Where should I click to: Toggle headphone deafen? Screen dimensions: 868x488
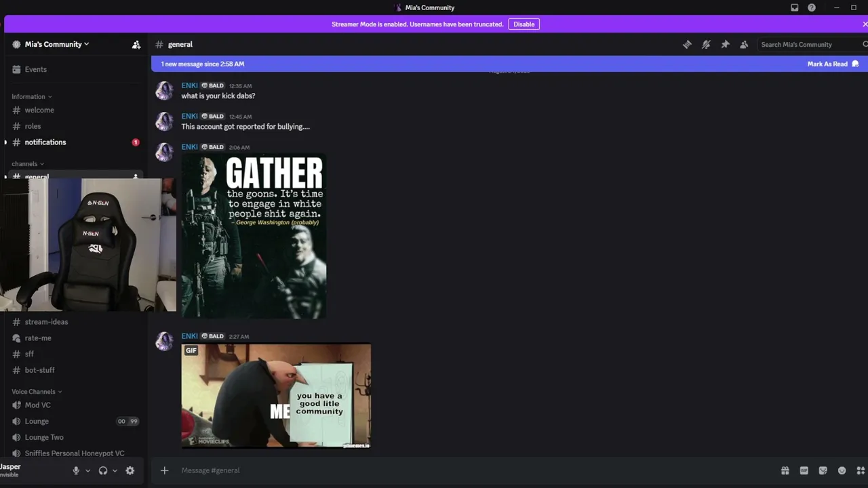(103, 470)
